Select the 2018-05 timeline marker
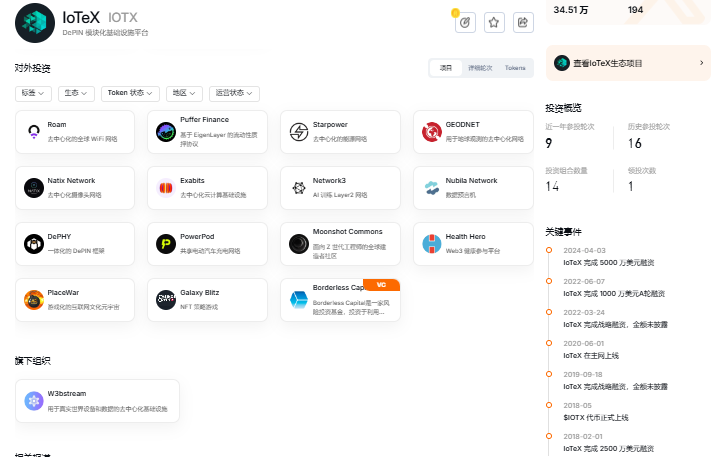 [549, 405]
